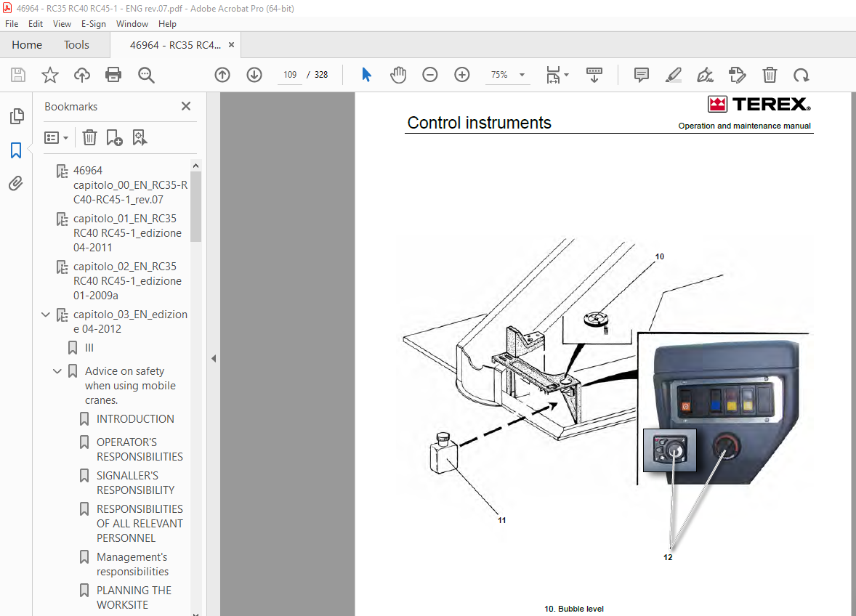Open the Help menu
The width and height of the screenshot is (856, 616).
[x=167, y=24]
